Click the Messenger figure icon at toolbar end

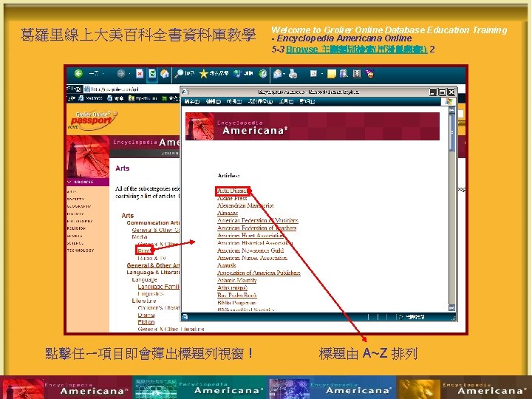[x=369, y=74]
